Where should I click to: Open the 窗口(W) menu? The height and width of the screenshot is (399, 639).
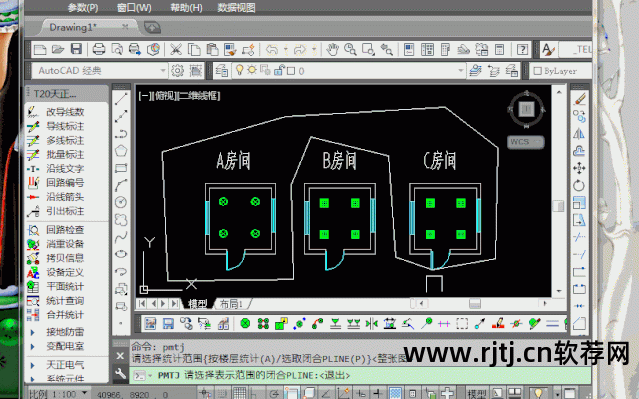coord(134,8)
